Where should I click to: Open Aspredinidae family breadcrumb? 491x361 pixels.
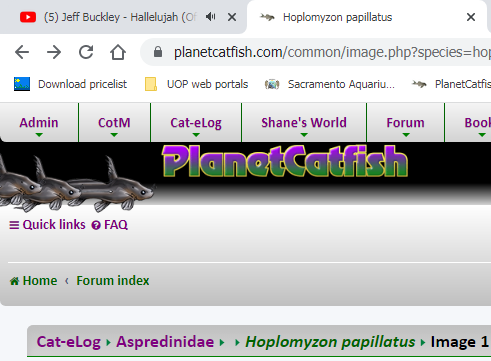(165, 342)
